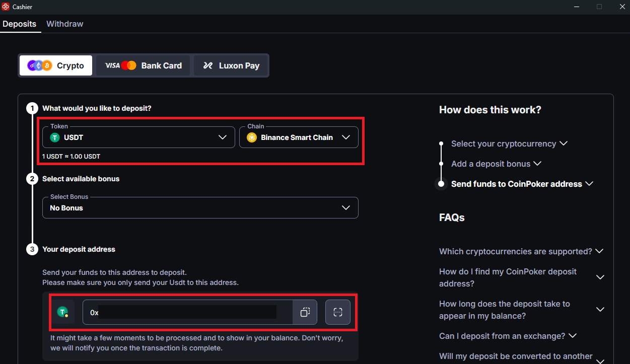Screen dimensions: 630x364
Task: Click the 'What would you like to deposit?' heading
Action: [97, 108]
